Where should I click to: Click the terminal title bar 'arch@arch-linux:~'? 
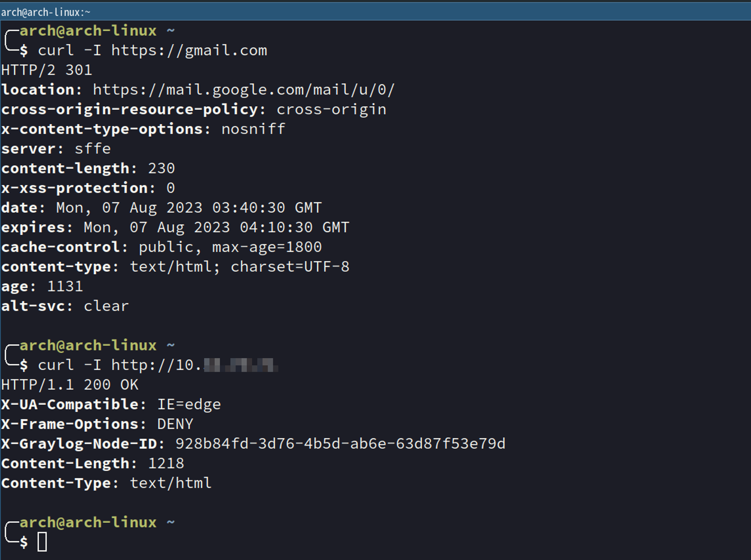45,12
